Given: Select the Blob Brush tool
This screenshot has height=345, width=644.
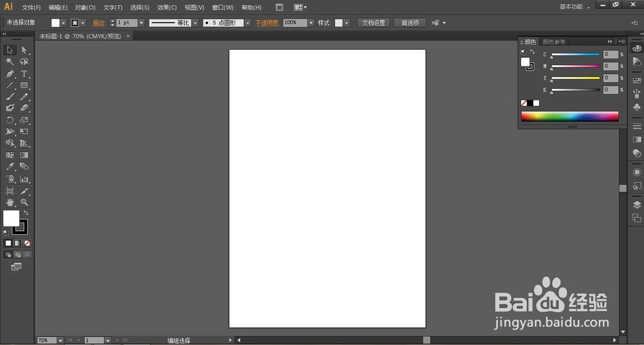Looking at the screenshot, I should click(10, 108).
